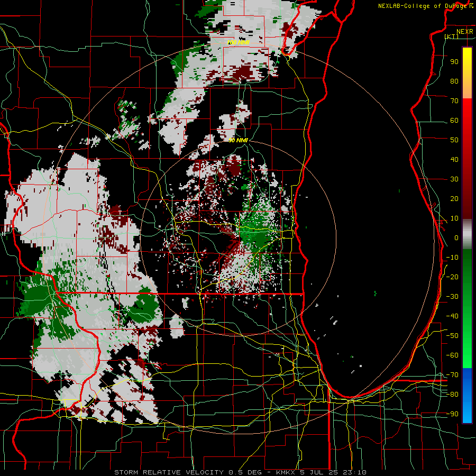Select the 10 value on velocity scale
This screenshot has width=476, height=476.
pyautogui.click(x=454, y=218)
